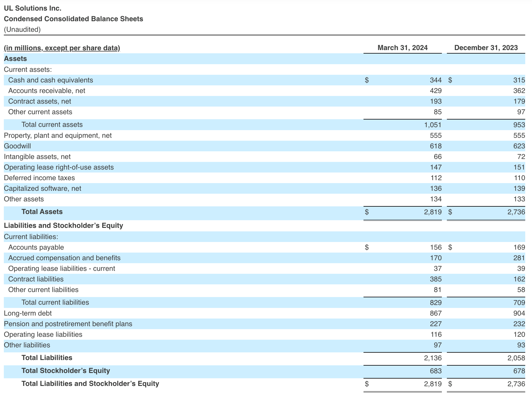Select 'Capitalized software, net' row label
The width and height of the screenshot is (532, 398).
[42, 188]
